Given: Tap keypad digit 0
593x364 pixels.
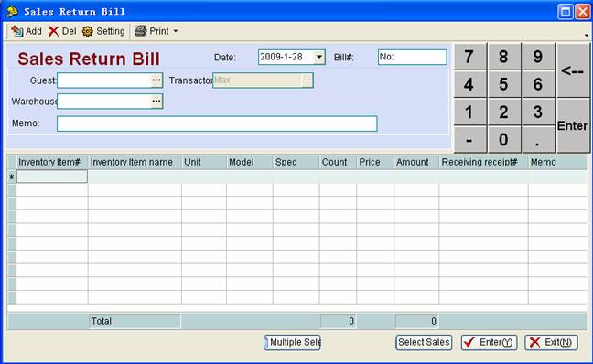Looking at the screenshot, I should [x=504, y=140].
